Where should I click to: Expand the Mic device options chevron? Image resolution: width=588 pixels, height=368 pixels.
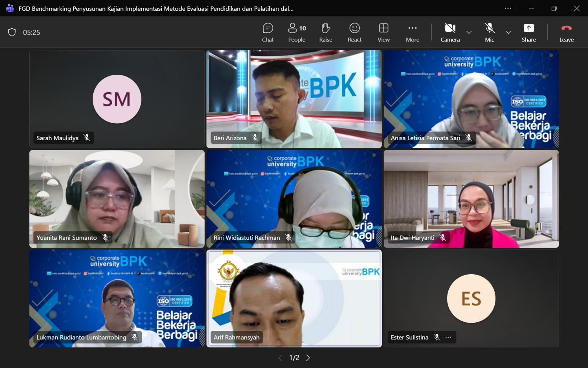(x=508, y=32)
